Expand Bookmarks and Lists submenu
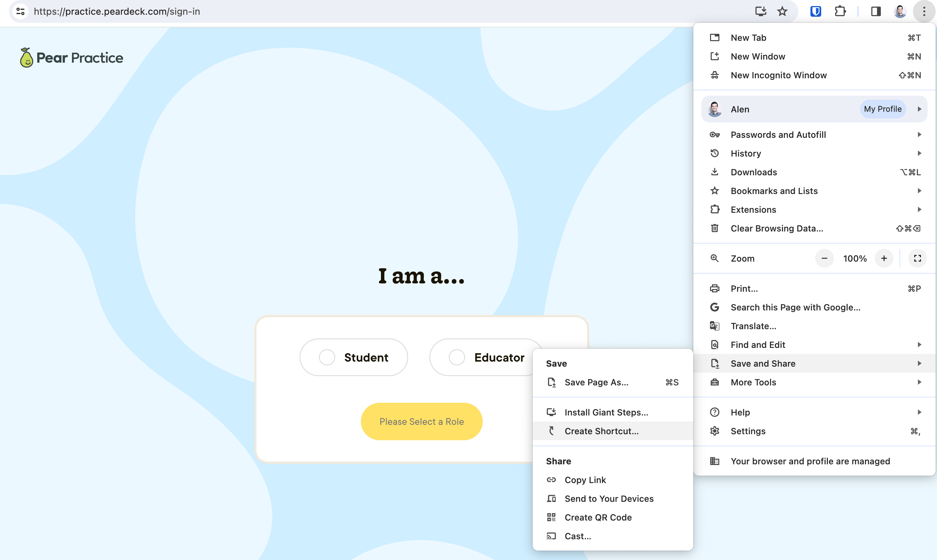 click(919, 191)
